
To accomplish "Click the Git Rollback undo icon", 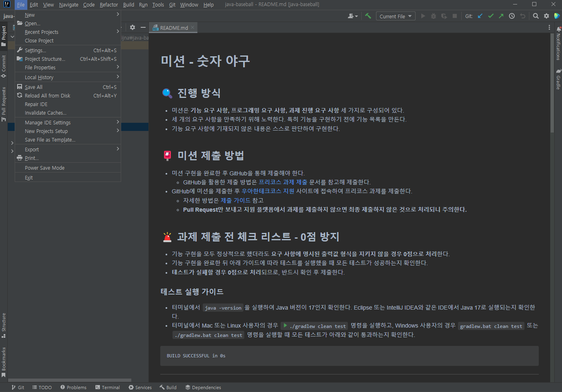I will 522,16.
